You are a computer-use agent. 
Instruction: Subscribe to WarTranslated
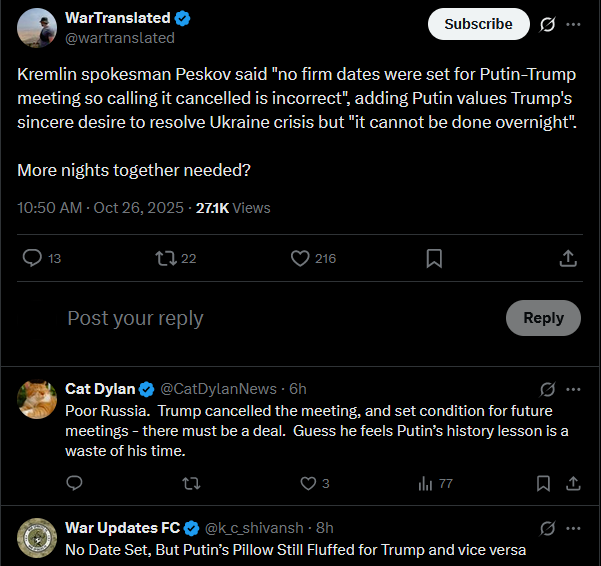pos(478,24)
